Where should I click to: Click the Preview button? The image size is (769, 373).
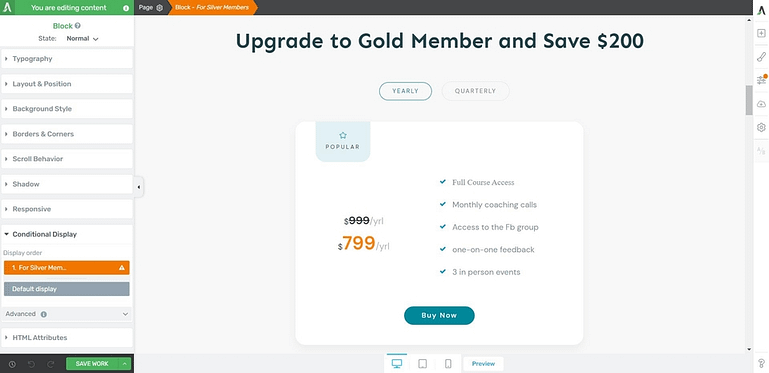(483, 364)
